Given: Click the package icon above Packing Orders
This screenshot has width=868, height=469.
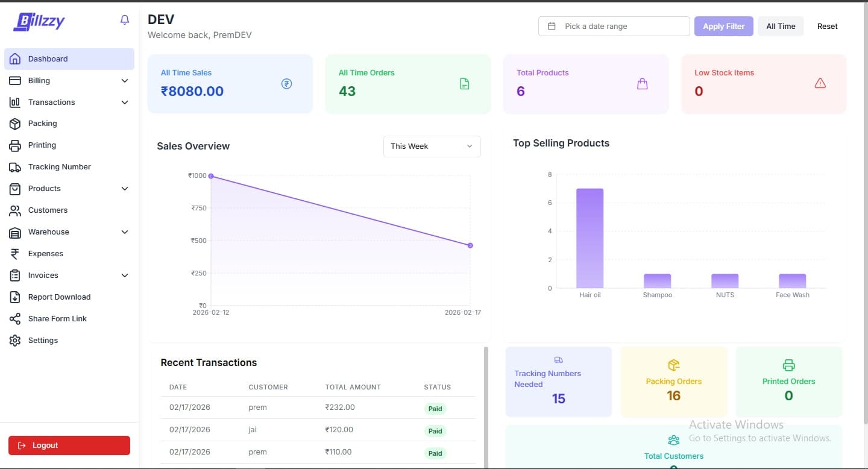Looking at the screenshot, I should [x=673, y=365].
